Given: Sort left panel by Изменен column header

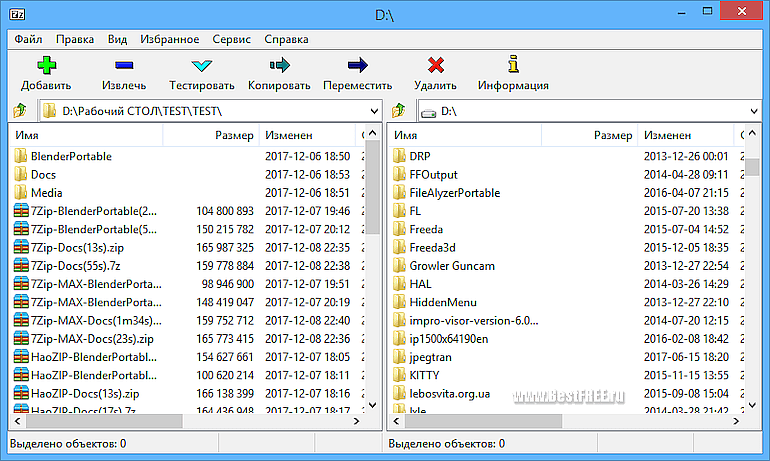Looking at the screenshot, I should click(307, 135).
